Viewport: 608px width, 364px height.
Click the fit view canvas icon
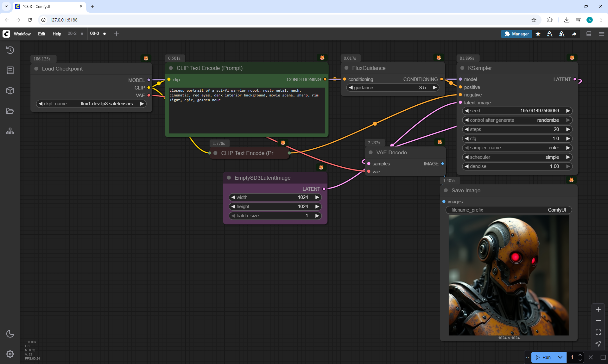598,332
